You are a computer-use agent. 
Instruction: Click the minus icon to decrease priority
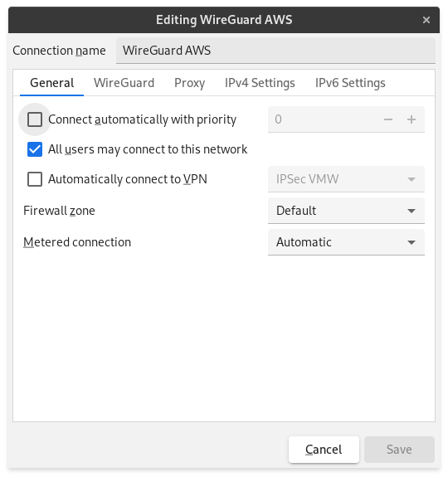[x=387, y=119]
